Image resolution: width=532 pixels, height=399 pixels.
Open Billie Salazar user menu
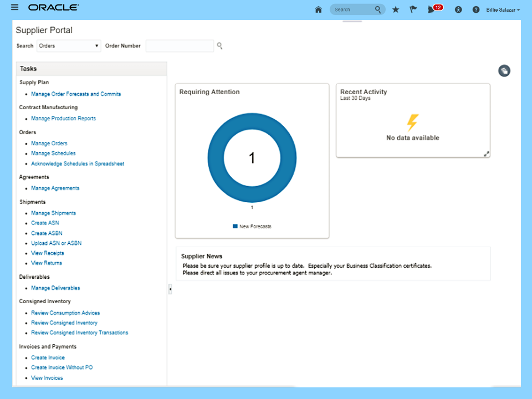click(503, 10)
